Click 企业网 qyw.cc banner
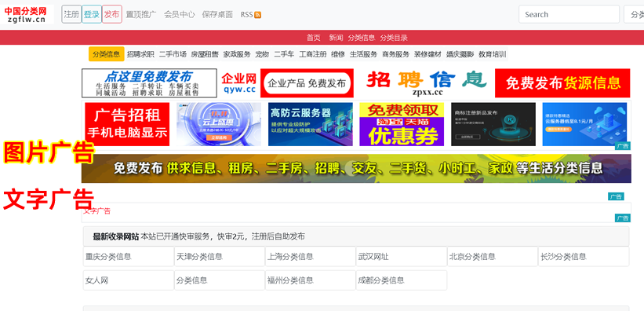The height and width of the screenshot is (311, 644). (287, 83)
